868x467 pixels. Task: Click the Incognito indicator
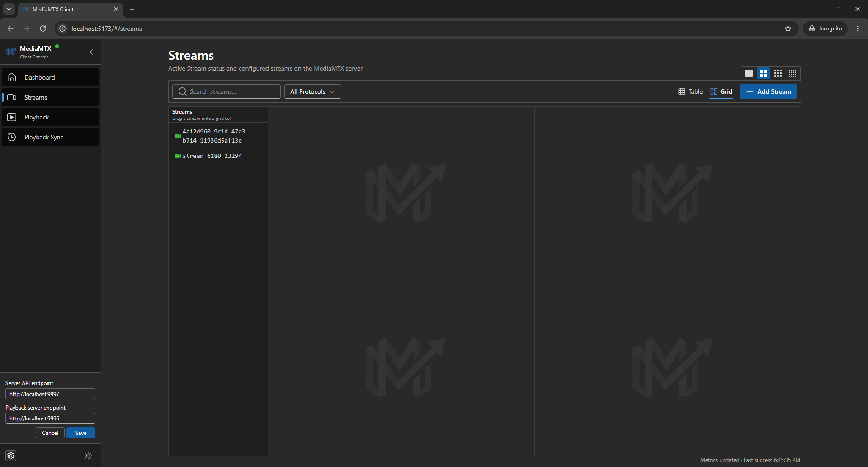[x=825, y=29]
